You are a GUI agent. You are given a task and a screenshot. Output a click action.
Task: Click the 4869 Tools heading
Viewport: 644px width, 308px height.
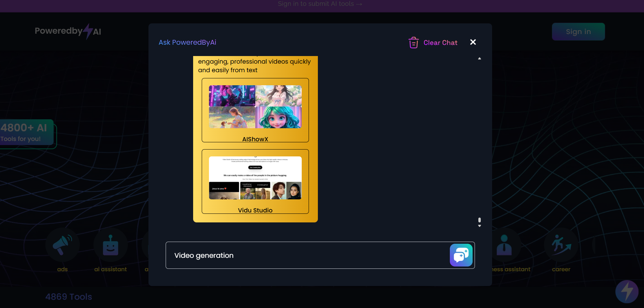click(69, 297)
